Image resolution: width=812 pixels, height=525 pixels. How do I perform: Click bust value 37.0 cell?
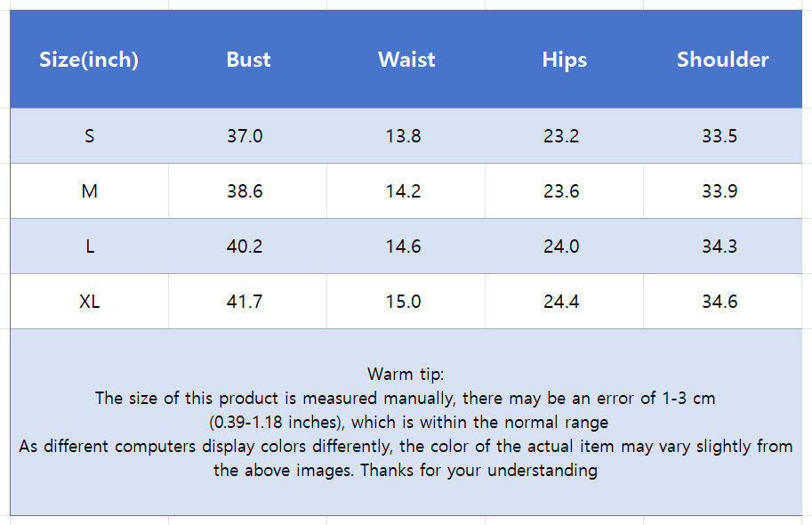coord(245,136)
